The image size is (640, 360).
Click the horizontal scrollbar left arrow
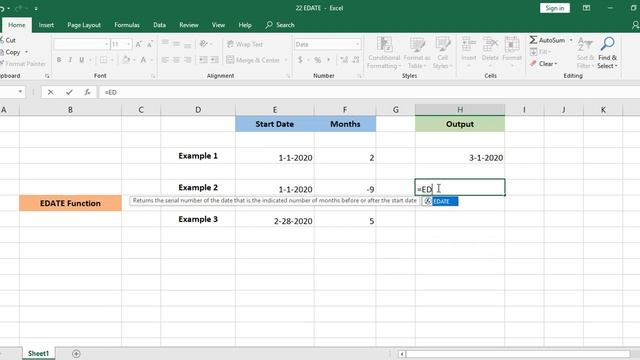point(402,354)
